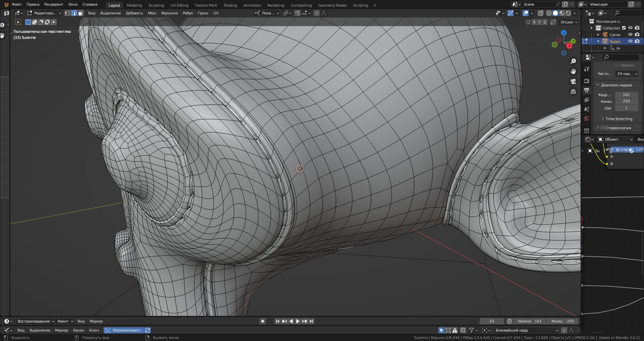Open the Редактиро... mode dropdown
The image size is (644, 341).
coord(44,13)
